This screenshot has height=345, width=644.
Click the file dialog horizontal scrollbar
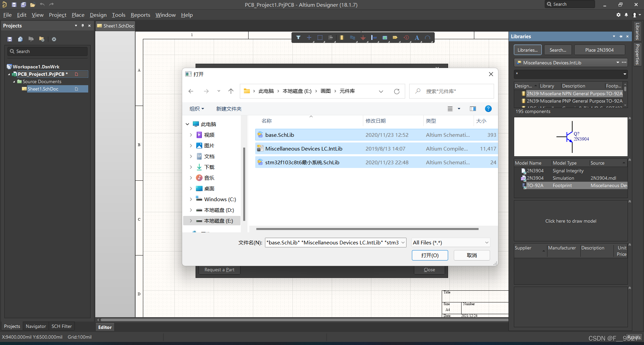(x=367, y=229)
